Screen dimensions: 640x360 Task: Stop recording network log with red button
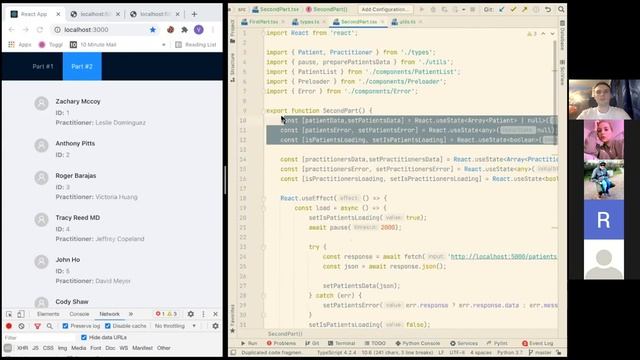pos(9,326)
